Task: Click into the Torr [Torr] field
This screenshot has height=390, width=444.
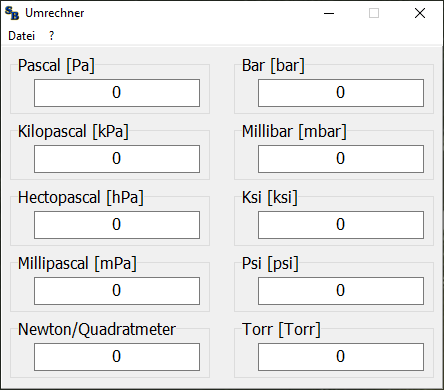Action: tap(341, 357)
